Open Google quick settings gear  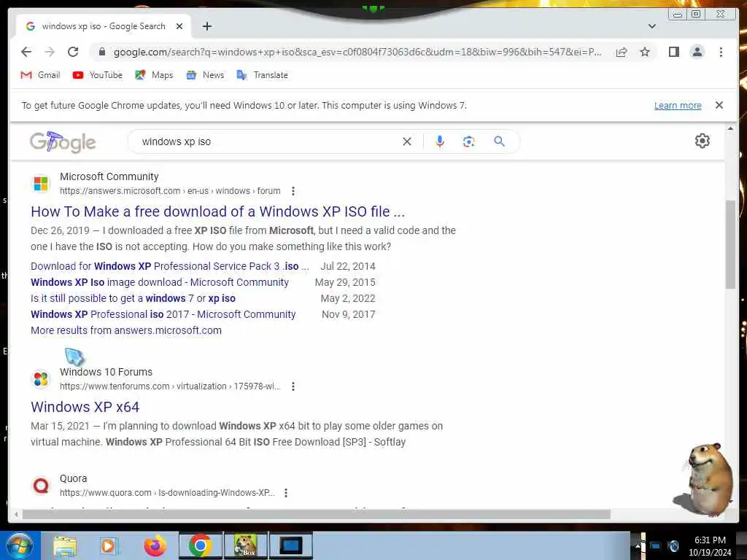tap(703, 141)
